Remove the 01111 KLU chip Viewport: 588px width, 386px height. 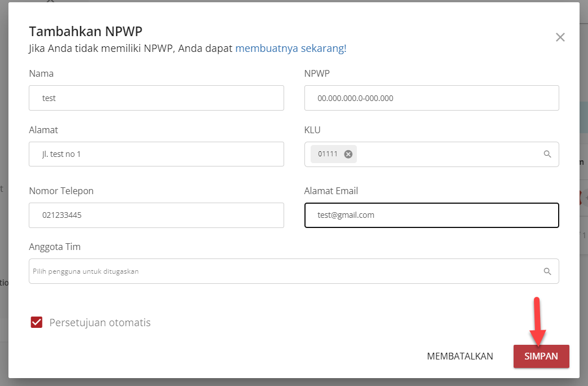pyautogui.click(x=348, y=154)
